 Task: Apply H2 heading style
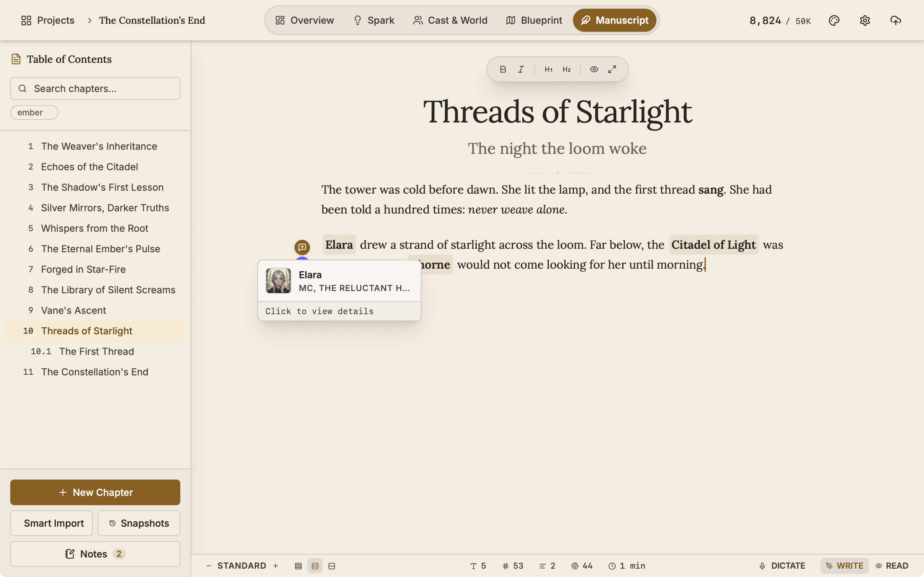(567, 70)
